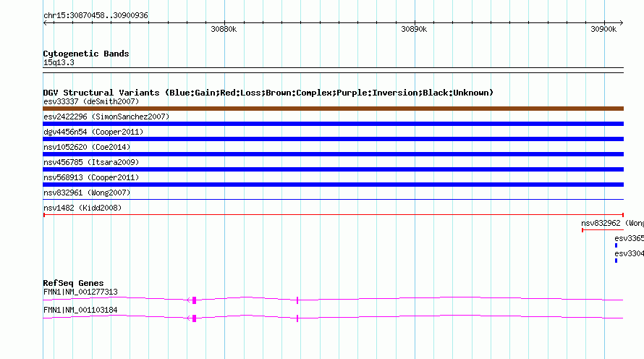Screen dimensions: 644x359
Task: Click the blue dgv4456n54 gain bar
Action: pos(333,139)
